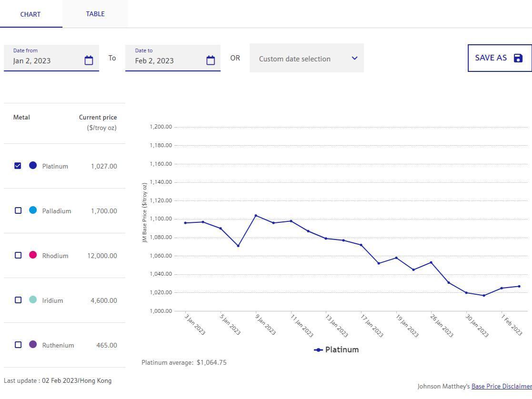Click the pink Rhodium color dot
The height and width of the screenshot is (399, 532).
coord(33,255)
